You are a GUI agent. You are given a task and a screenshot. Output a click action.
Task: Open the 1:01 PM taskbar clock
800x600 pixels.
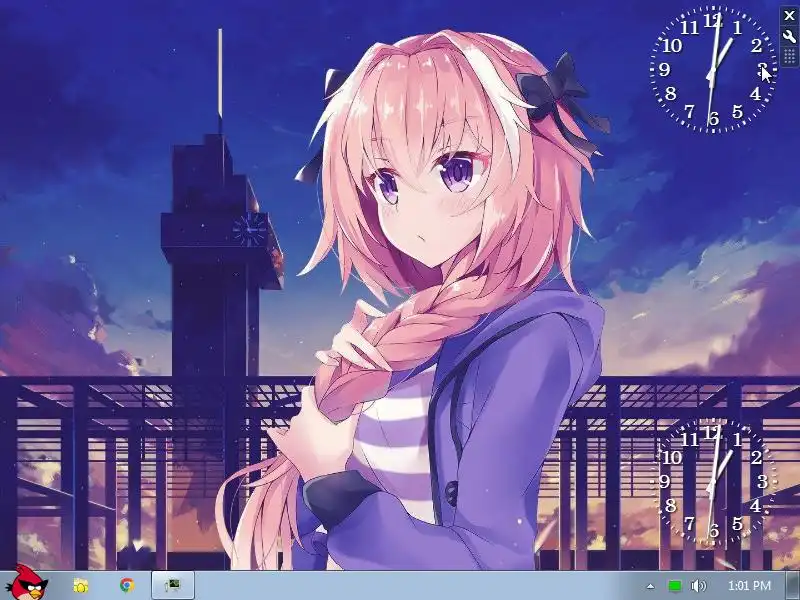pyautogui.click(x=749, y=586)
